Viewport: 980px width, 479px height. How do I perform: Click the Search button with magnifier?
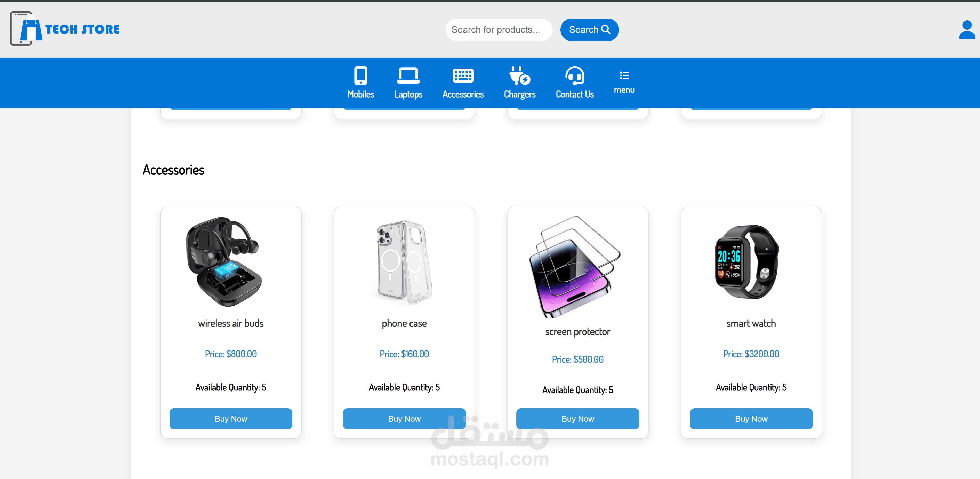click(x=589, y=30)
